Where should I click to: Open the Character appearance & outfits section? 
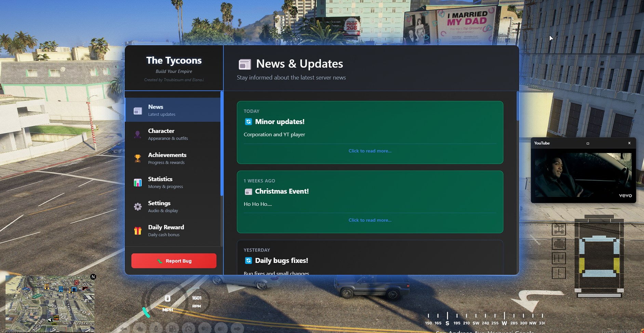tap(173, 134)
